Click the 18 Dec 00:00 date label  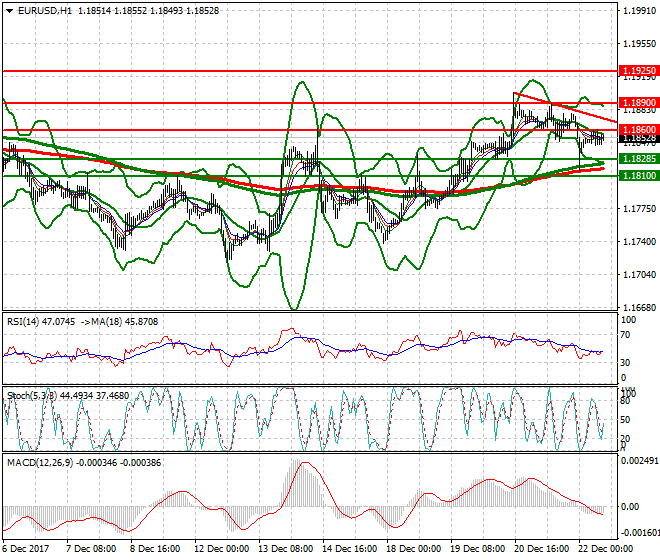click(x=414, y=549)
